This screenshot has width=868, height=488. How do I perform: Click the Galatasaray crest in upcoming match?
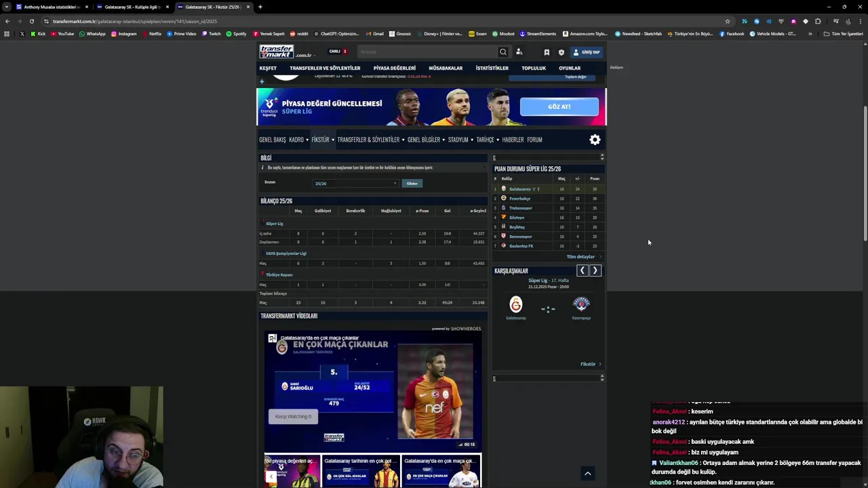(516, 304)
